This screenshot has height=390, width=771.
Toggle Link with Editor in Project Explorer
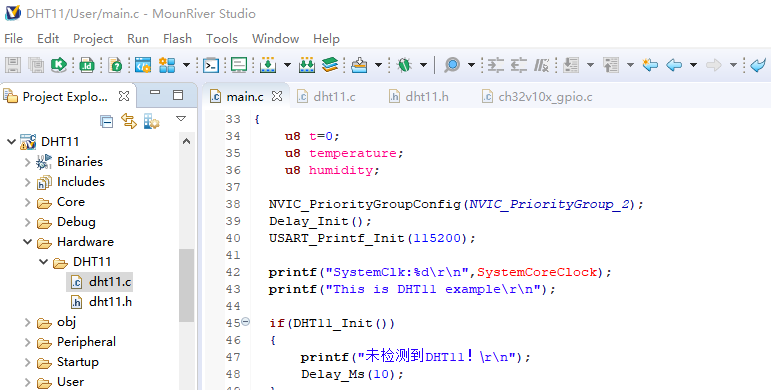coord(129,121)
